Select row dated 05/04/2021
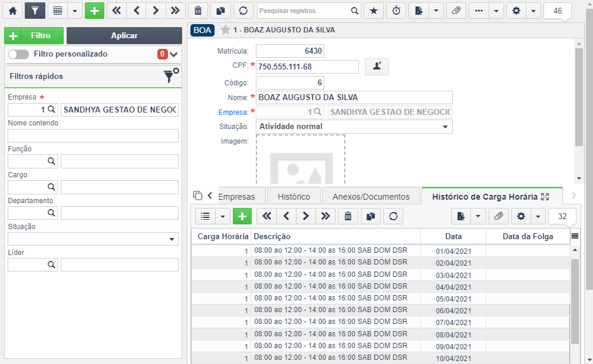The image size is (593, 364). (x=380, y=298)
